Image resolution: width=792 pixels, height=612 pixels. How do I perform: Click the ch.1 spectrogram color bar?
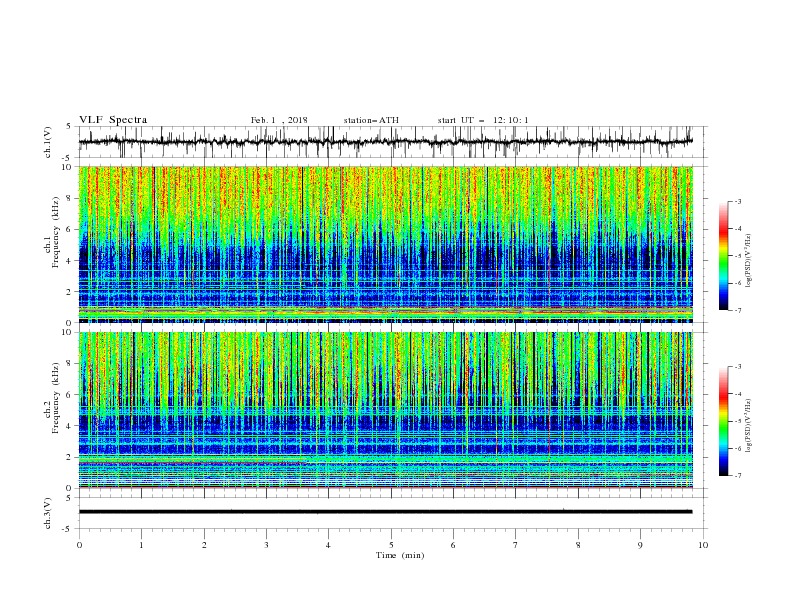pyautogui.click(x=724, y=256)
